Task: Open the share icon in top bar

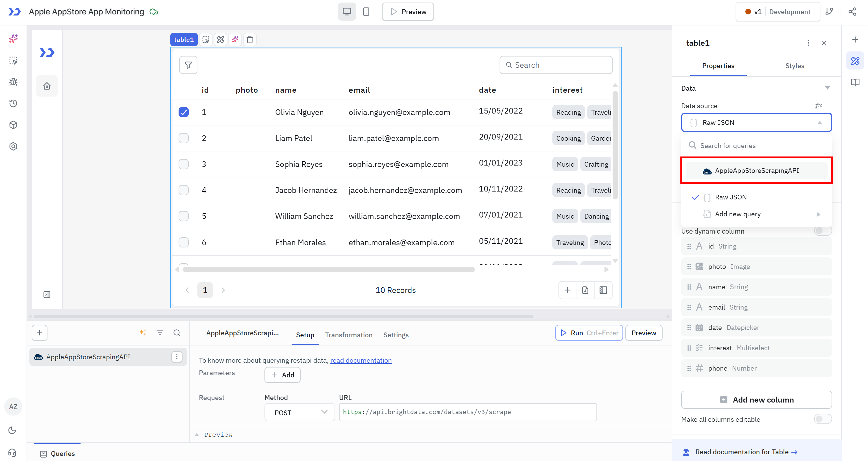Action: click(x=852, y=12)
